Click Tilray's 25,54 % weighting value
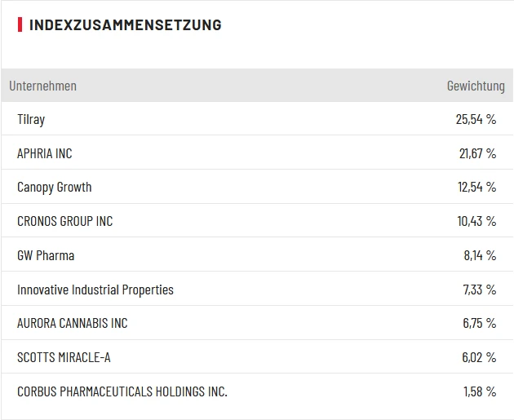The image size is (514, 420). [476, 119]
